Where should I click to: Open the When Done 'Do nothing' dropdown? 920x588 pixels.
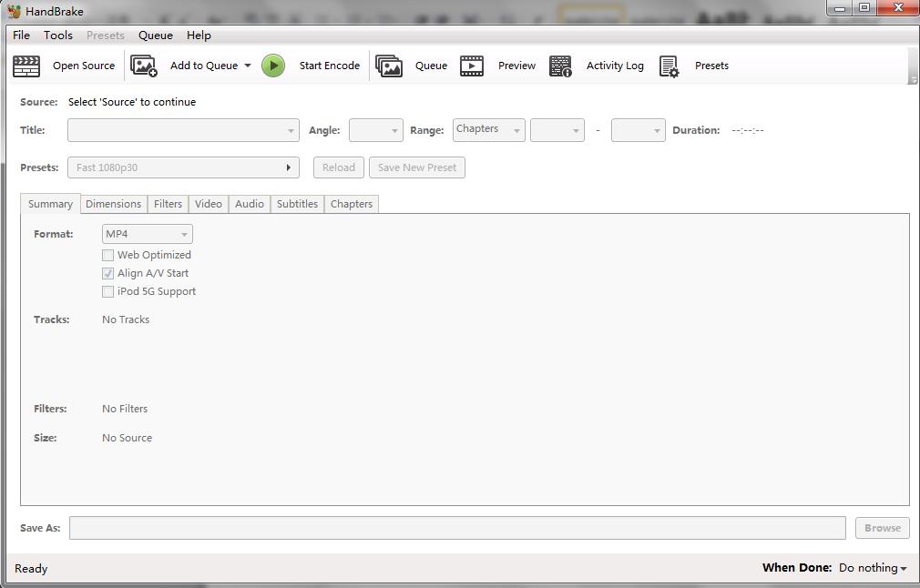click(873, 567)
